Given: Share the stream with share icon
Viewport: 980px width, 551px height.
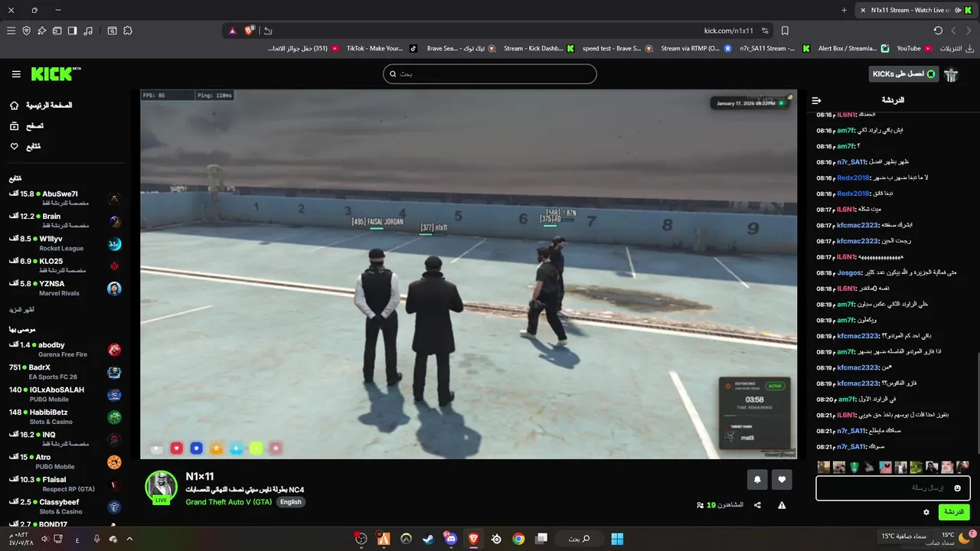Looking at the screenshot, I should [757, 505].
